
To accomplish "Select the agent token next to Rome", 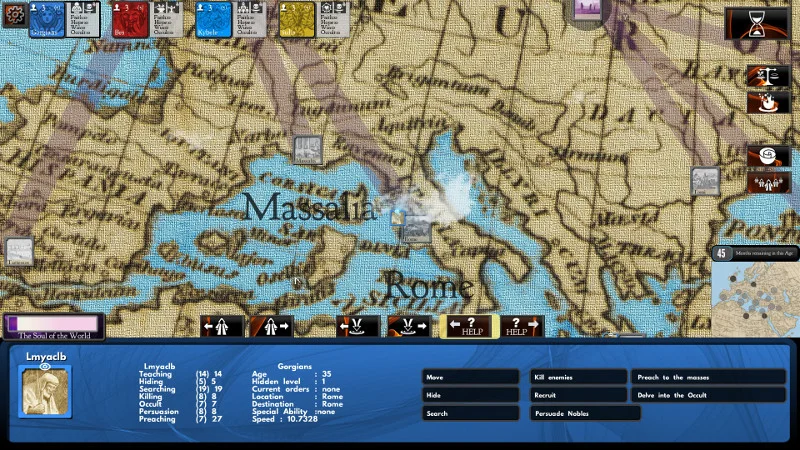I will click(x=397, y=218).
